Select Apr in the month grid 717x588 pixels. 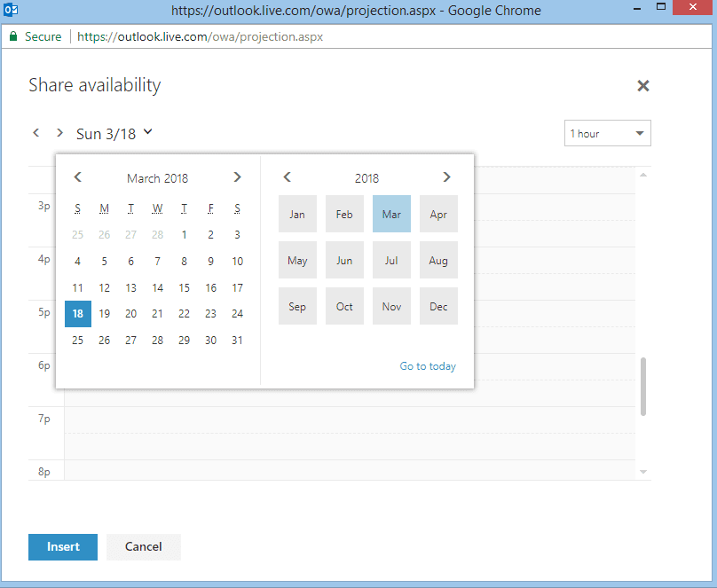(438, 214)
